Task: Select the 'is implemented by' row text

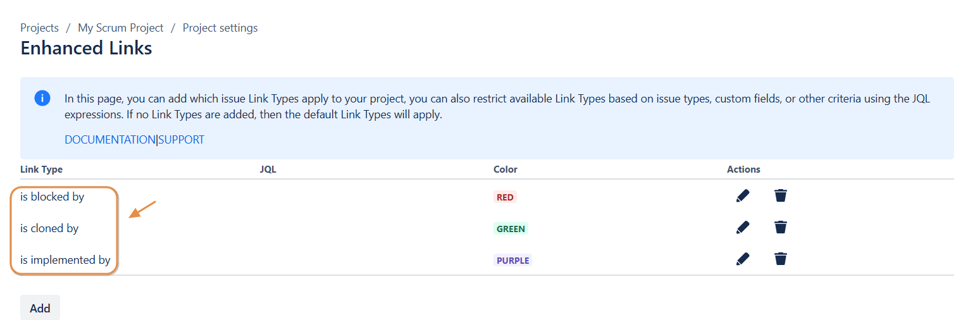Action: (x=65, y=260)
